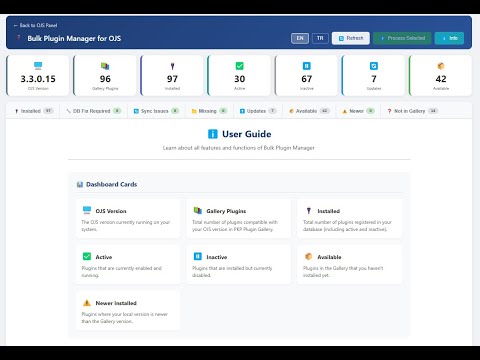Click the blue info icon beside User Guide
Viewport: 480px width, 360px height.
[x=213, y=134]
